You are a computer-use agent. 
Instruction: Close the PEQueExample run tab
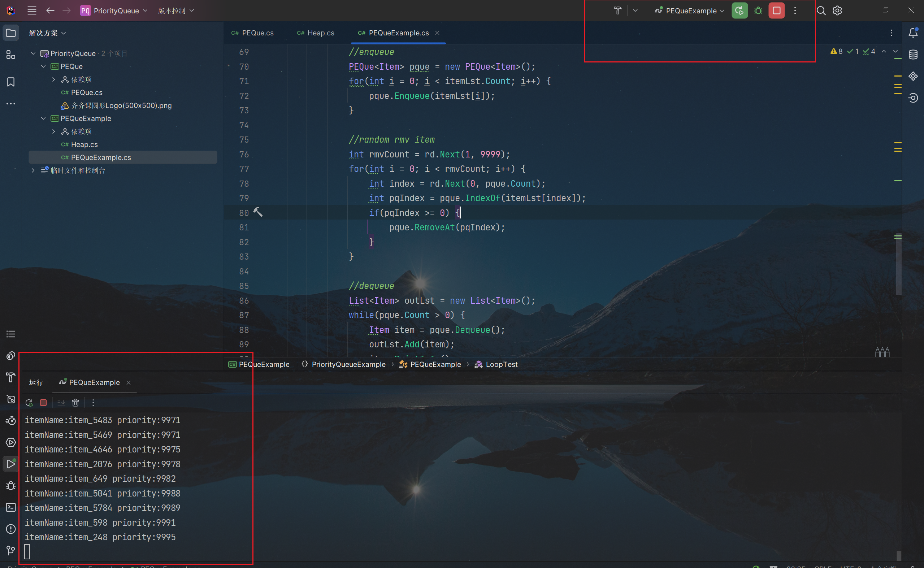[x=129, y=382]
